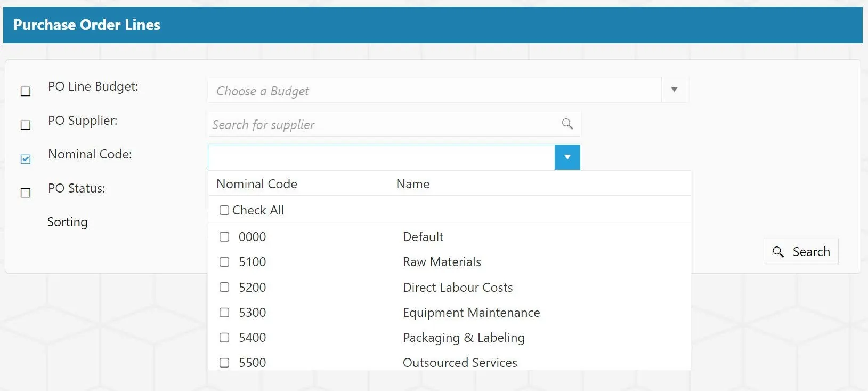Click the Nominal Code column header
Screen dimensions: 868x391
[257, 184]
